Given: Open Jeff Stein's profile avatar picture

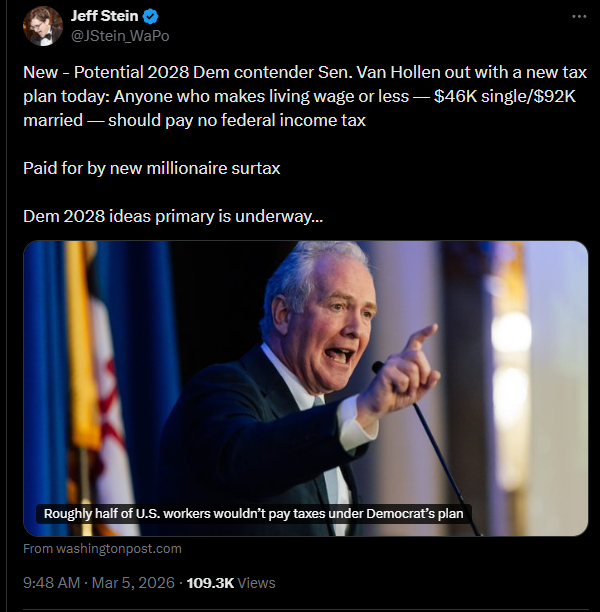Looking at the screenshot, I should (x=42, y=26).
